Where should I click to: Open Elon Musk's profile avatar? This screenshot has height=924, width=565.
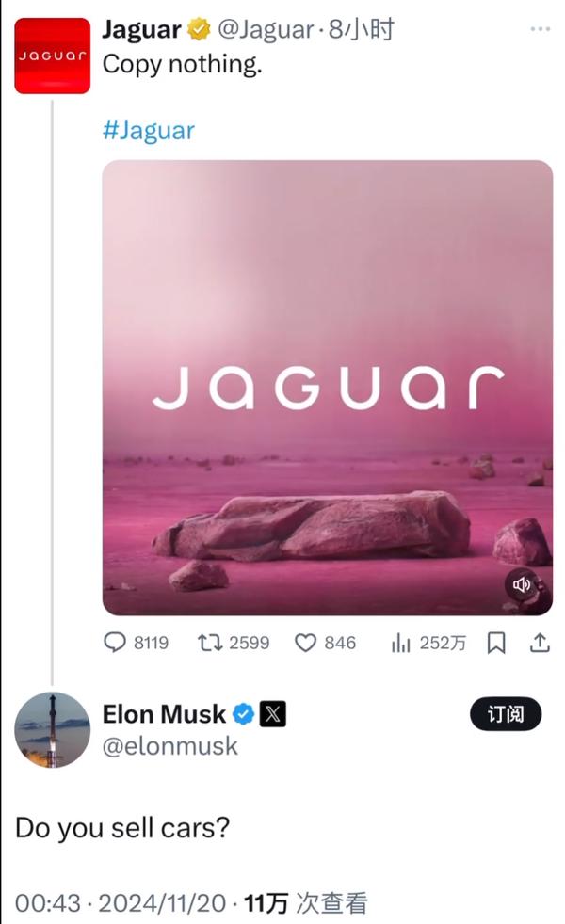53,729
